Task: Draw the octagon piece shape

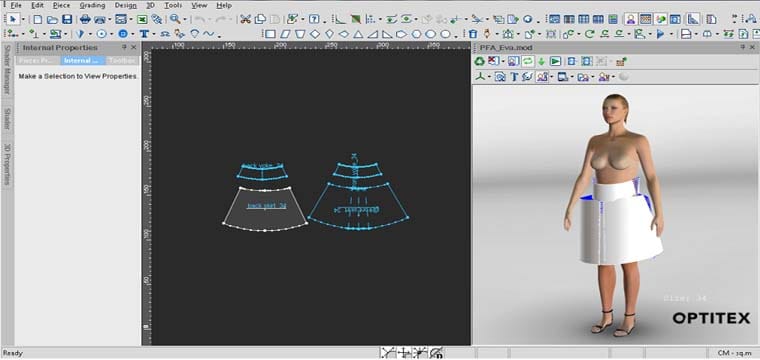Action: pyautogui.click(x=430, y=34)
